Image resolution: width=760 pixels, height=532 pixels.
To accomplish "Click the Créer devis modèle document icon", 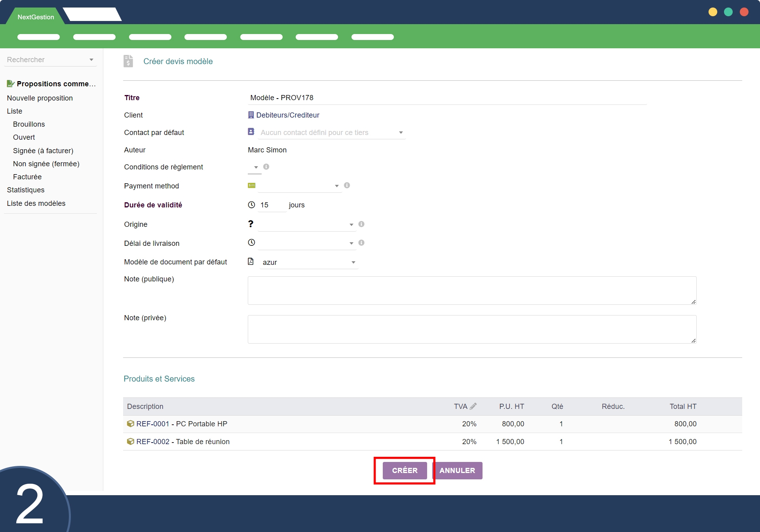I will (x=128, y=61).
